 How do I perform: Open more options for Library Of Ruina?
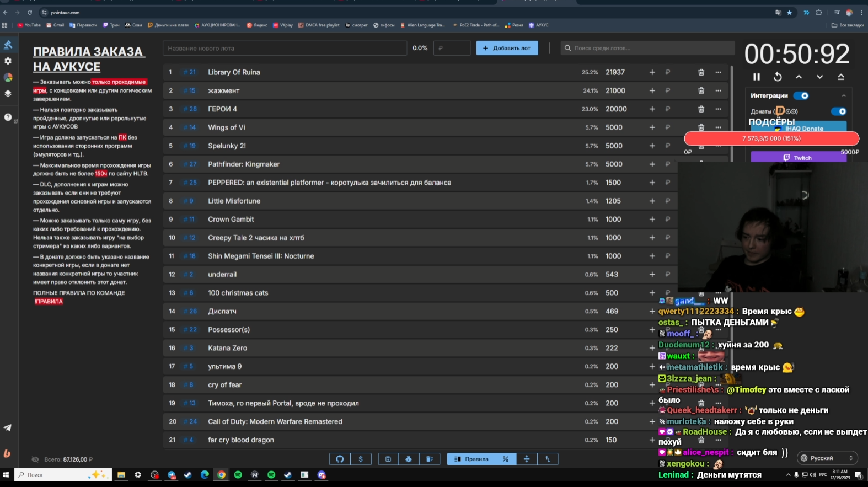pos(718,72)
